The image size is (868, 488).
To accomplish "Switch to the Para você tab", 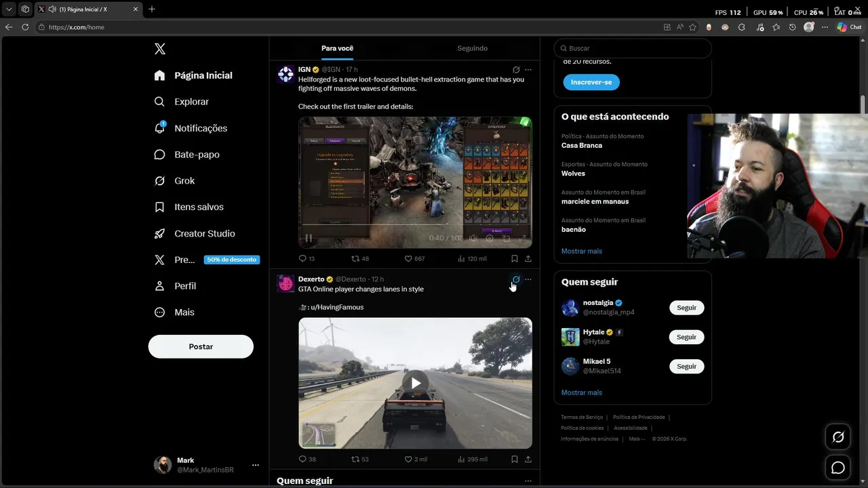I will pos(337,48).
